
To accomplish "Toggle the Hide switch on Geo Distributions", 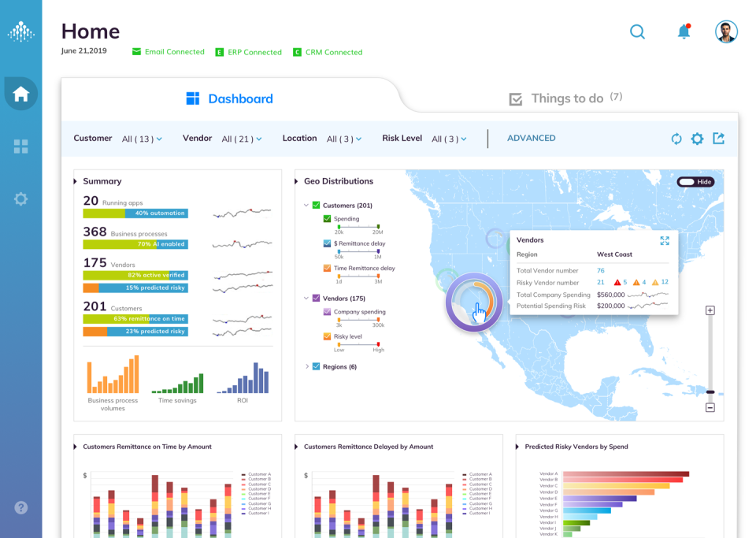I will point(696,181).
